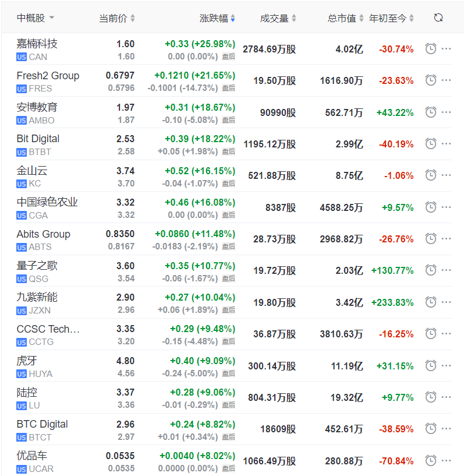Open more options for 陆控 LU

point(446,397)
